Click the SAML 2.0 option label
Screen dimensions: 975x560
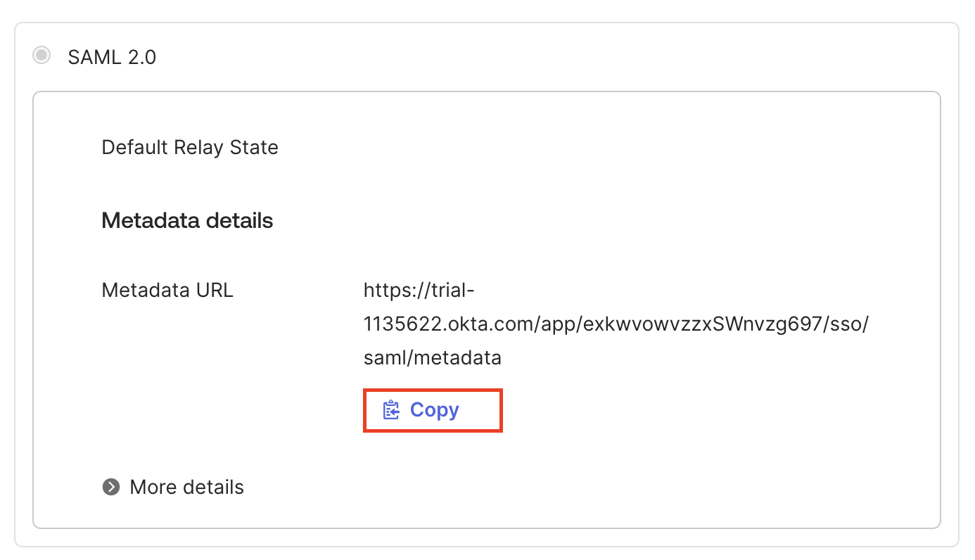(112, 57)
